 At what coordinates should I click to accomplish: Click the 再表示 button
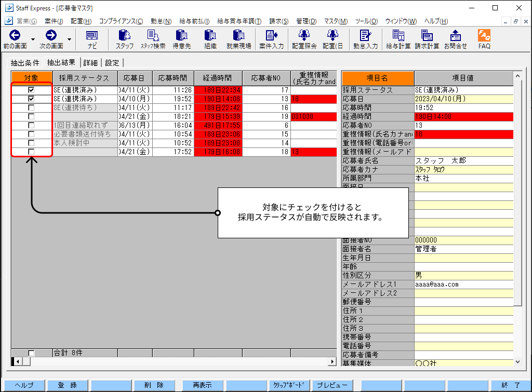coord(203,385)
